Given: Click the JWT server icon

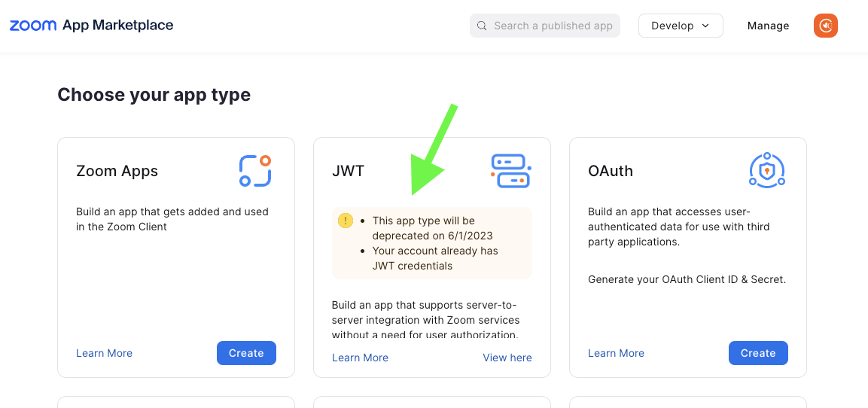Looking at the screenshot, I should tap(511, 171).
